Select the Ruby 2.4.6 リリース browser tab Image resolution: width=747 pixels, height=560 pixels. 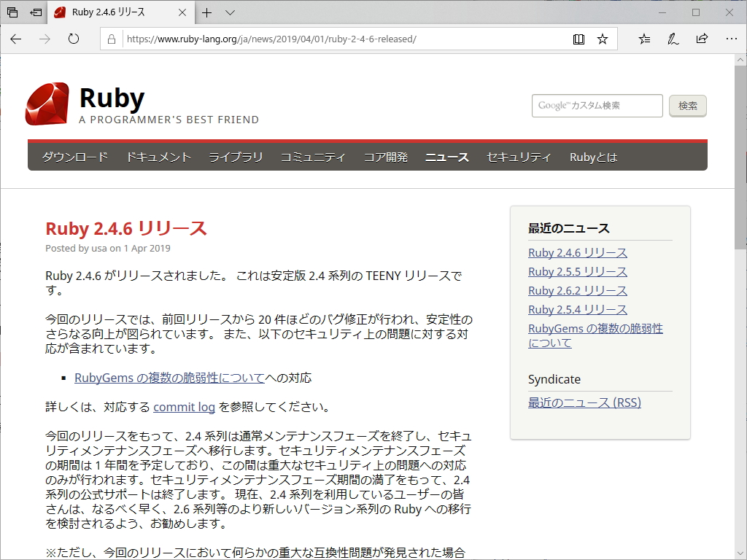click(x=120, y=12)
